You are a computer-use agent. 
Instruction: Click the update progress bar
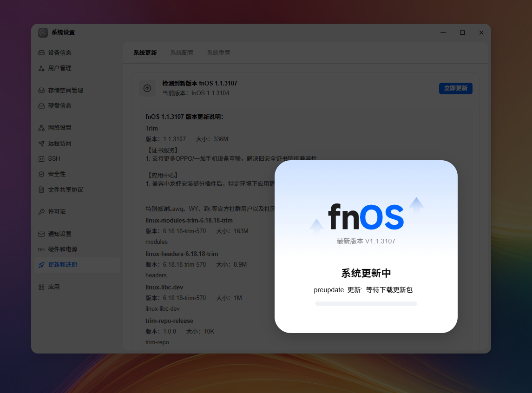pos(366,303)
